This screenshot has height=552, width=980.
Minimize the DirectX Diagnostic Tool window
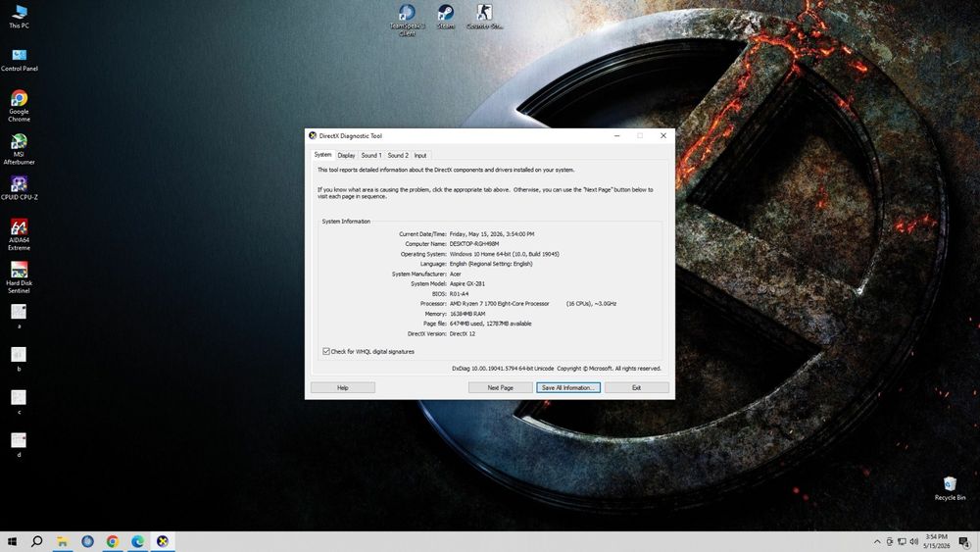616,135
